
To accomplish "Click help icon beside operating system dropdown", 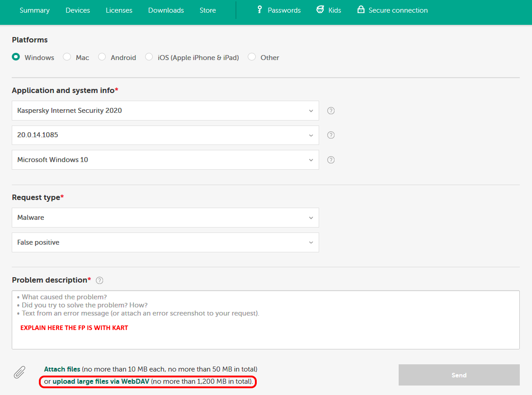I will pos(331,160).
